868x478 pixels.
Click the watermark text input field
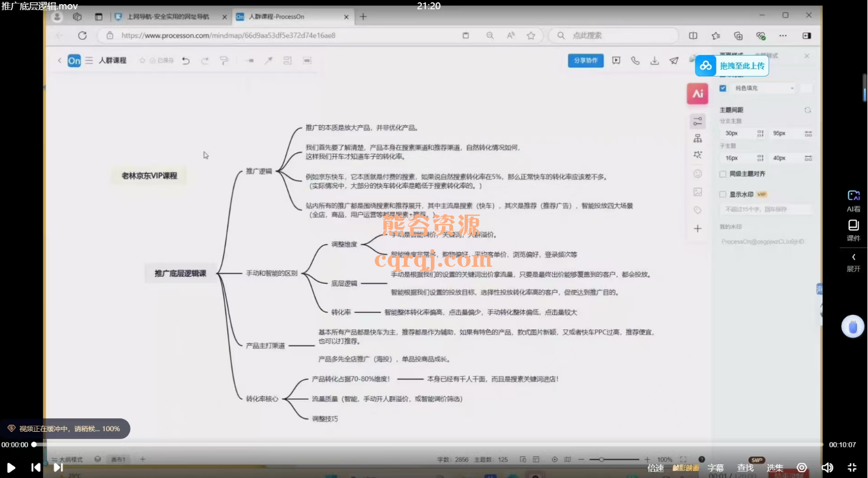point(766,209)
